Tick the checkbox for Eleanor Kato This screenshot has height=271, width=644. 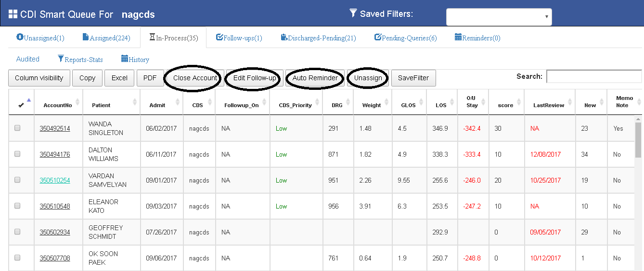coord(18,206)
